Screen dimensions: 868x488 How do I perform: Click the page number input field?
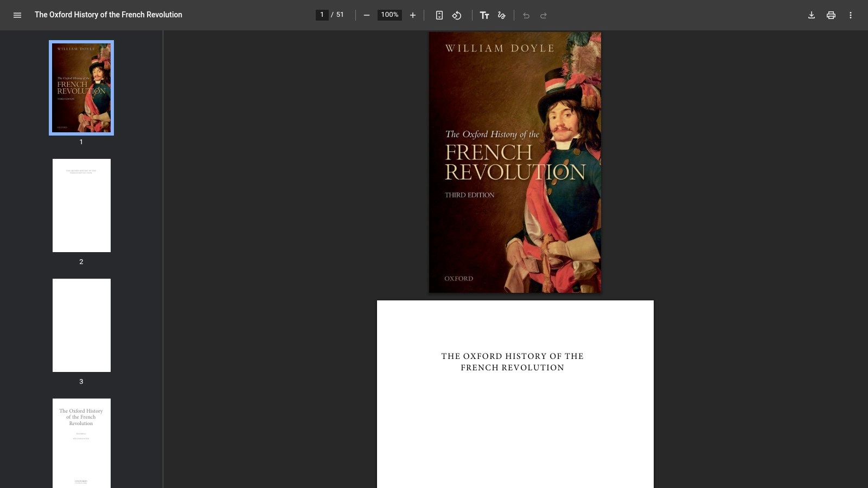pyautogui.click(x=322, y=15)
